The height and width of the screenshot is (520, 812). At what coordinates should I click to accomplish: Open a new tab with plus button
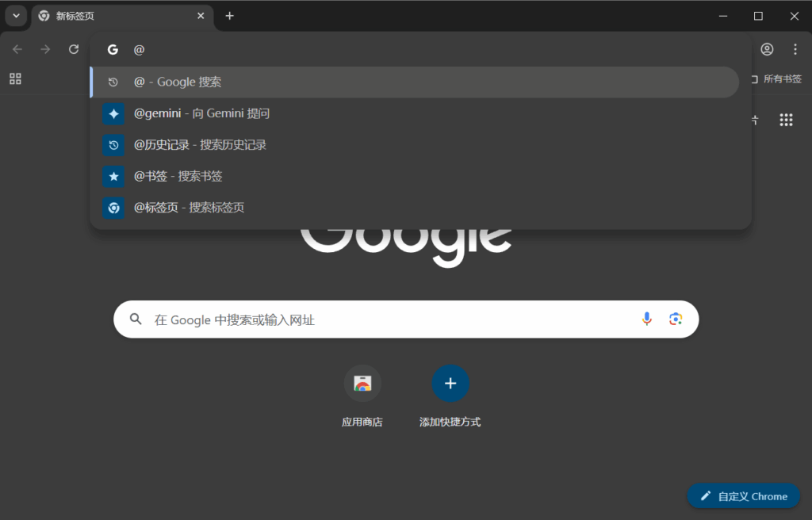229,16
